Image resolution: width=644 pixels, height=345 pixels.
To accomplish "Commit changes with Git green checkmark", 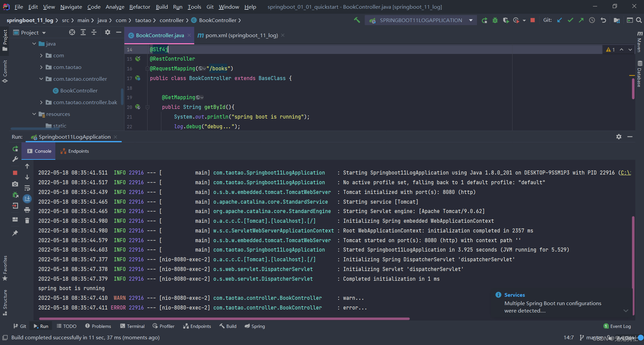I will (570, 20).
